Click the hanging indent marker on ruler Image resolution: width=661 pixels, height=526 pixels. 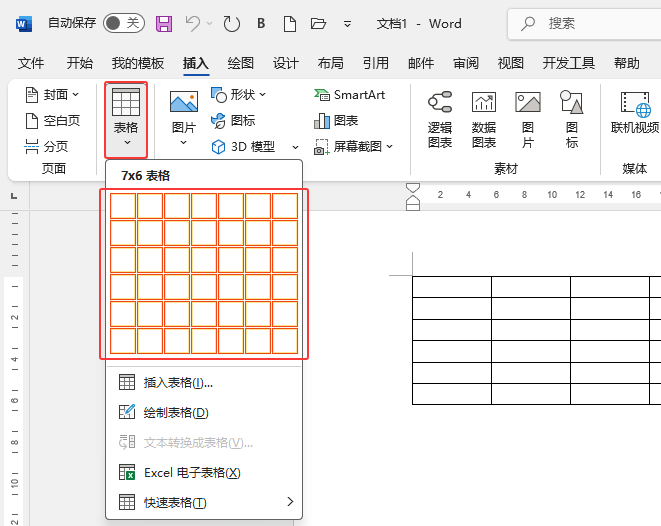point(413,200)
